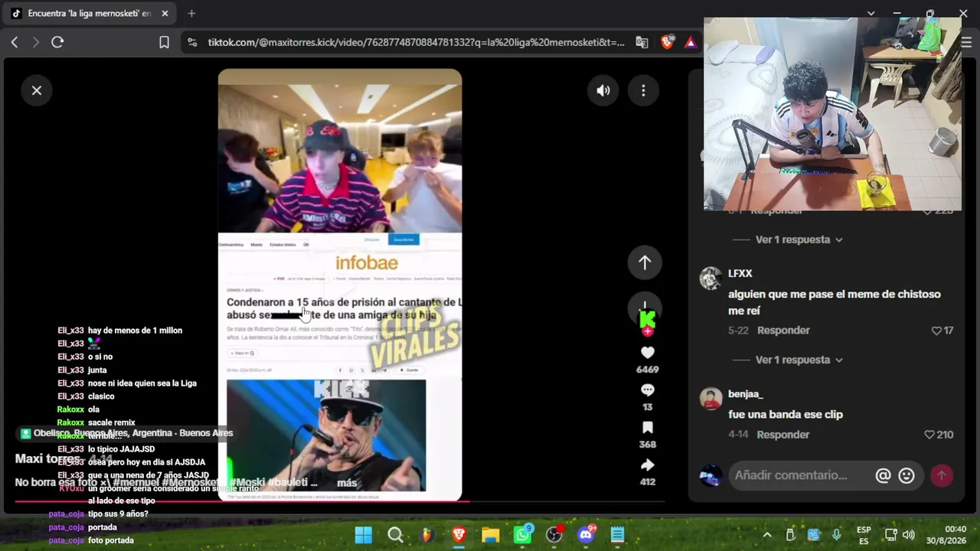Screen dimensions: 980x551
Task: Reply to LFXX's comment
Action: (783, 331)
